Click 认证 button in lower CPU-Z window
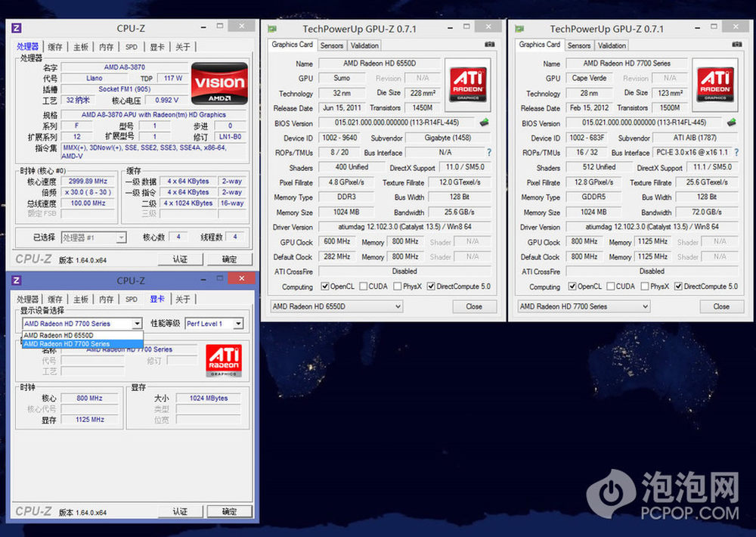 (181, 511)
